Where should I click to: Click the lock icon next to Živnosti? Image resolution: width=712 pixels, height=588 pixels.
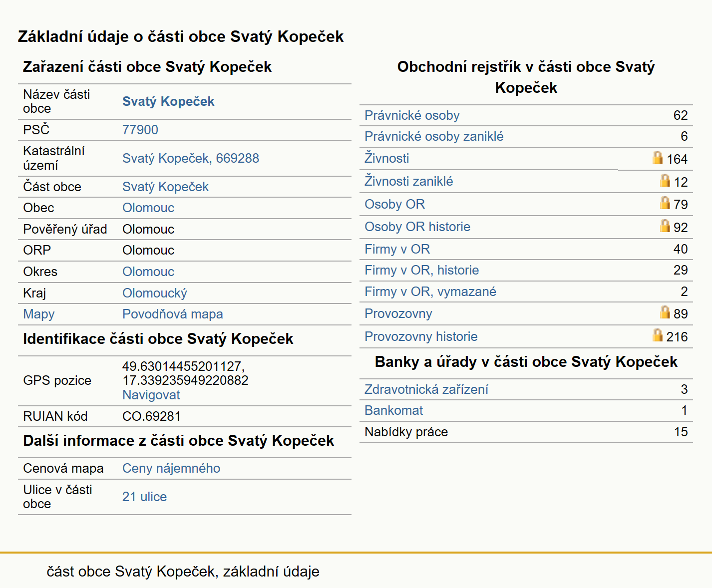pyautogui.click(x=658, y=158)
